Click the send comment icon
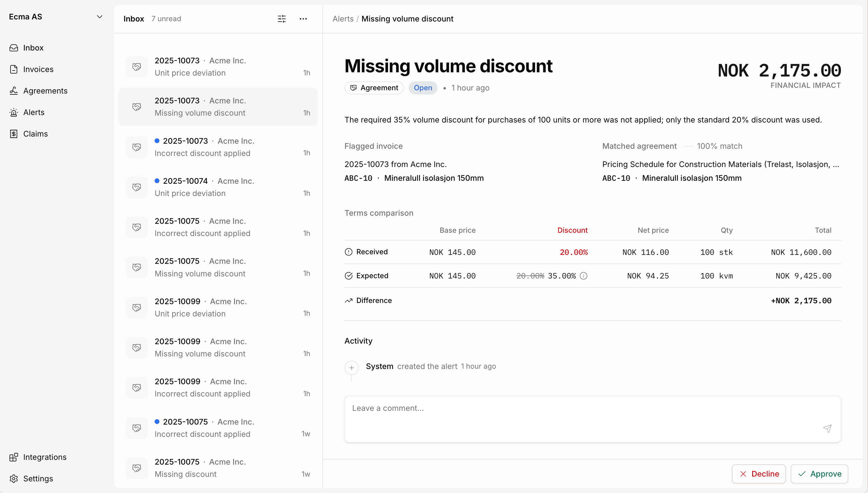The width and height of the screenshot is (868, 493). point(828,429)
